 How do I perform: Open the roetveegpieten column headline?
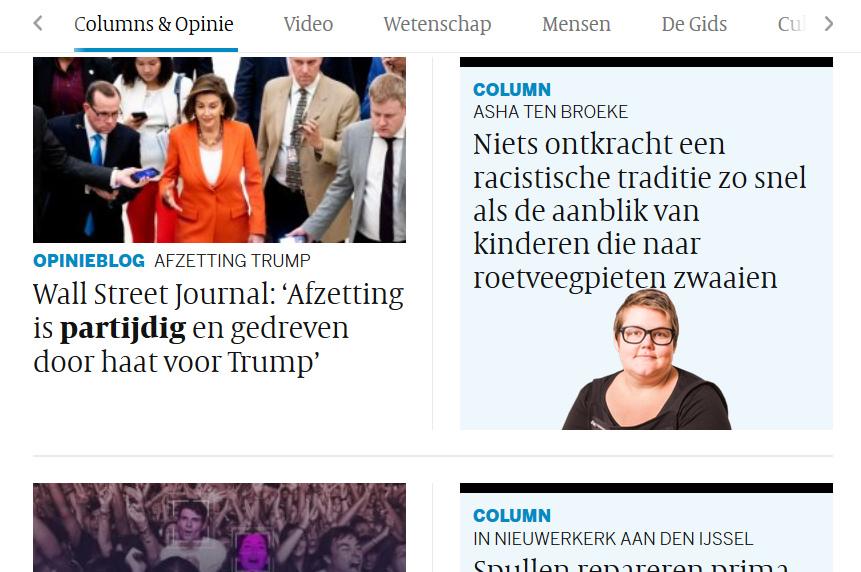pyautogui.click(x=640, y=211)
